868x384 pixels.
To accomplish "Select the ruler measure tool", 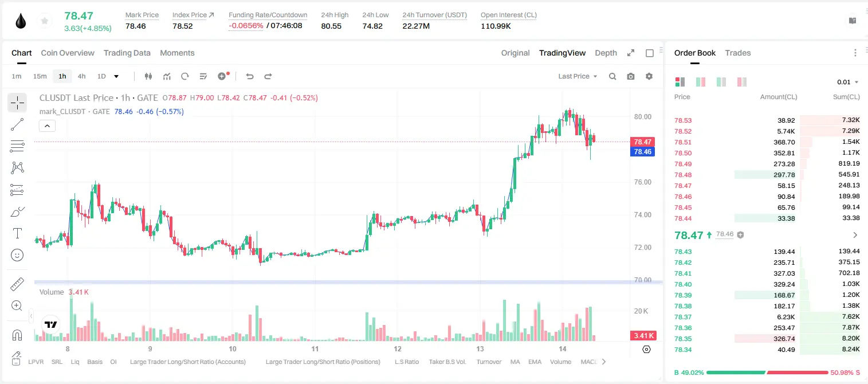I will pyautogui.click(x=17, y=284).
